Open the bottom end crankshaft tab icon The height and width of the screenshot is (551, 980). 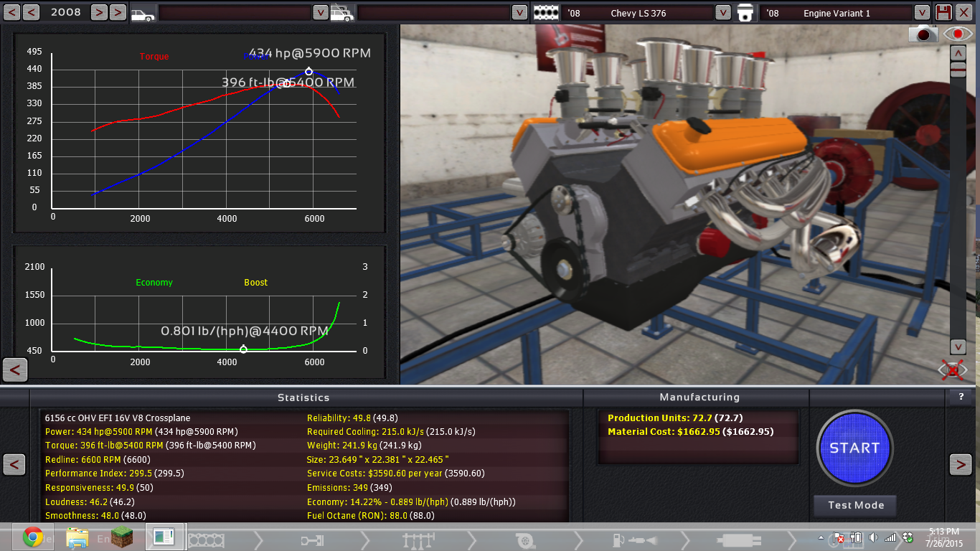coord(313,539)
